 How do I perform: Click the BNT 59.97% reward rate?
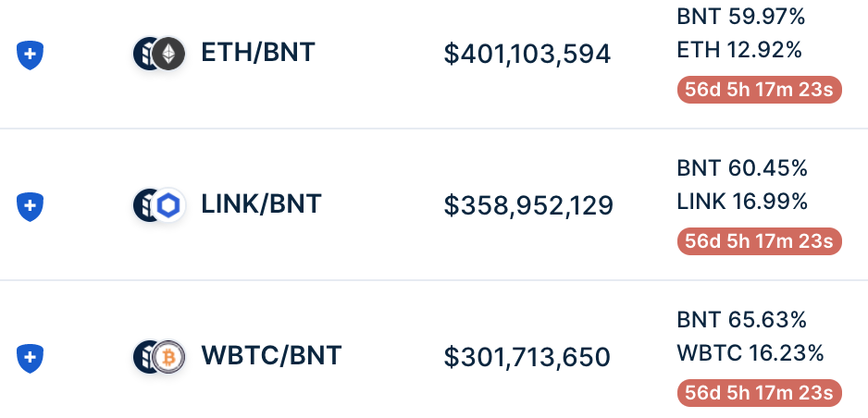pyautogui.click(x=740, y=18)
